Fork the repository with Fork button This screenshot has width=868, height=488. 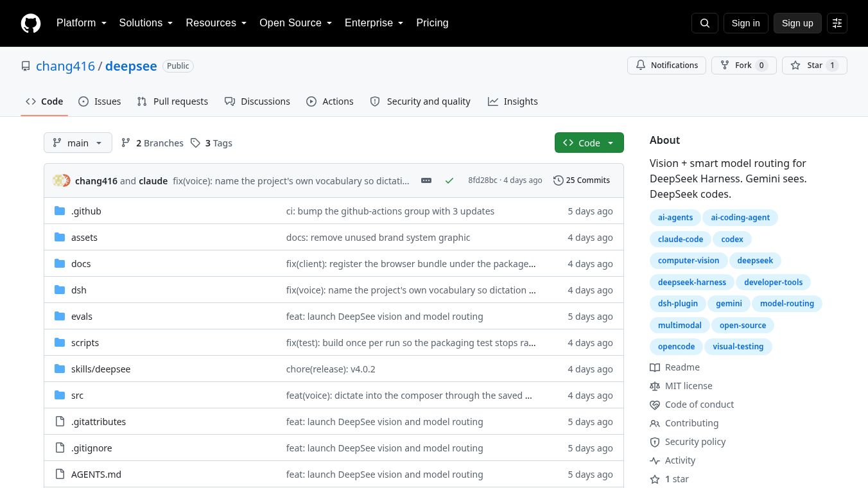point(744,65)
